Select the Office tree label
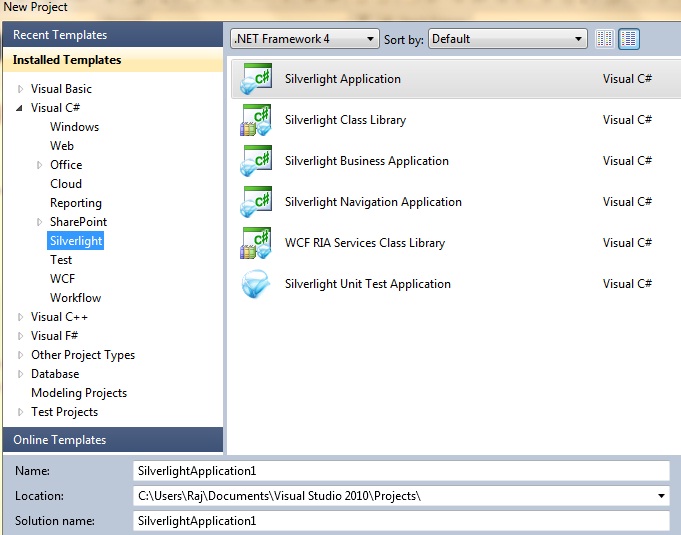The height and width of the screenshot is (535, 681). click(x=66, y=165)
